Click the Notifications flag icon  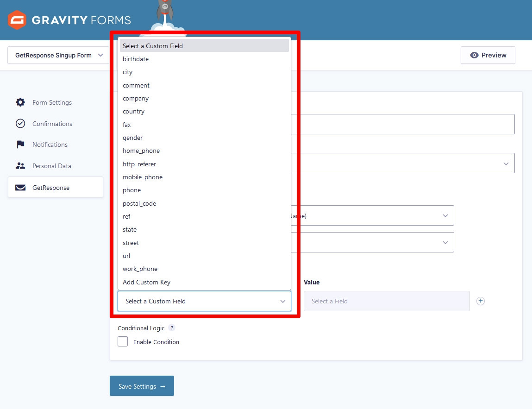tap(20, 145)
